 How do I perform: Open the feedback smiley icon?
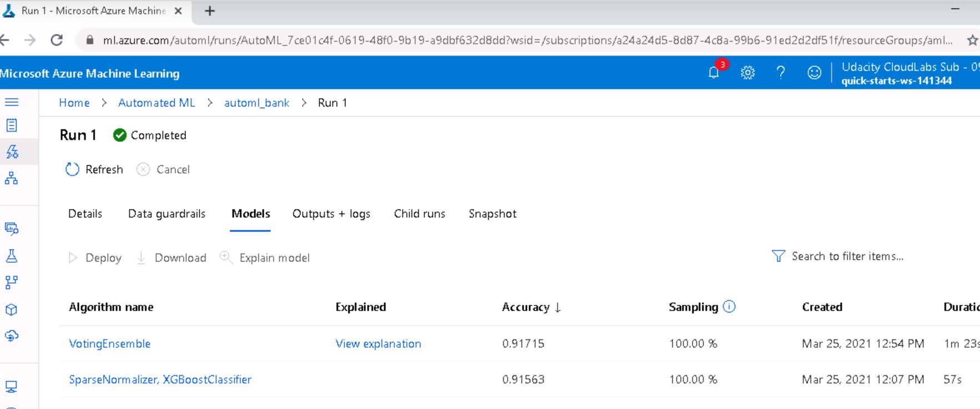(x=814, y=72)
